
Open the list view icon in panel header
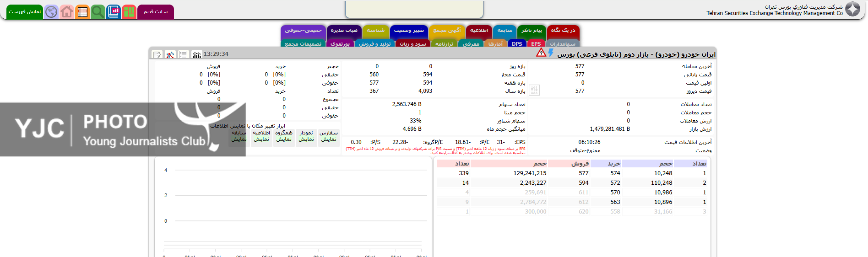pos(184,54)
